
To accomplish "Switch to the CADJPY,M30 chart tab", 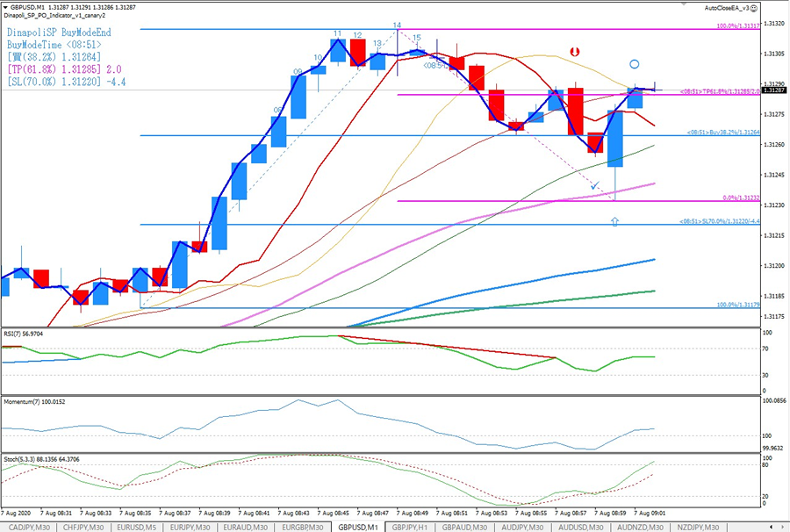I will point(29,527).
